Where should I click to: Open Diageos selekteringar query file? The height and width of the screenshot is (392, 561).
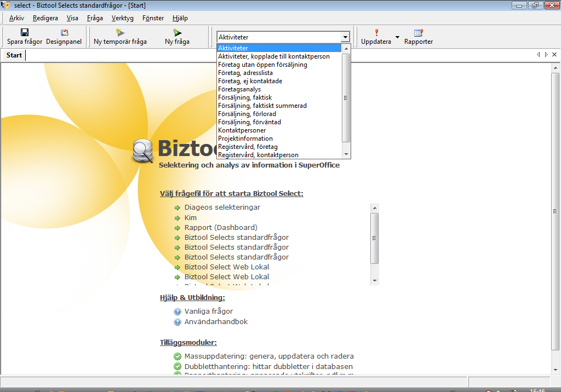(x=222, y=207)
